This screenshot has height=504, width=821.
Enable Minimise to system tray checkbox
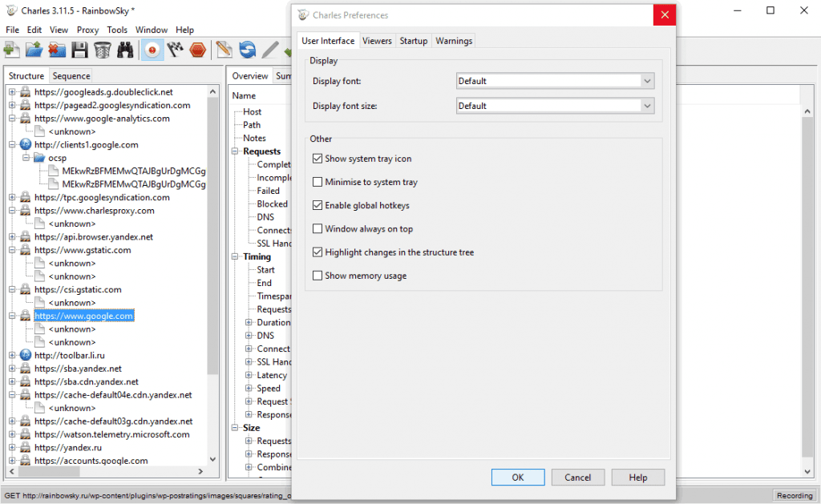coord(317,182)
